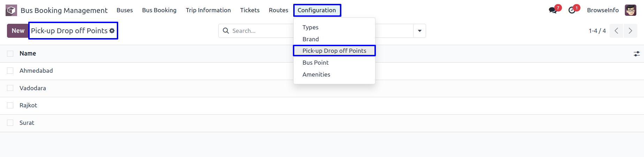Image resolution: width=644 pixels, height=157 pixels.
Task: Go to previous page arrow
Action: (616, 31)
